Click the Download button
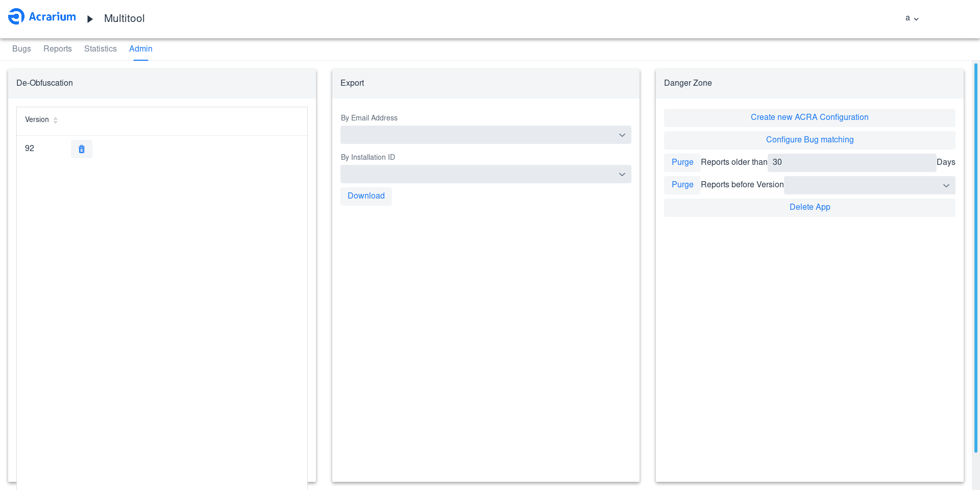The image size is (980, 490). coord(366,196)
